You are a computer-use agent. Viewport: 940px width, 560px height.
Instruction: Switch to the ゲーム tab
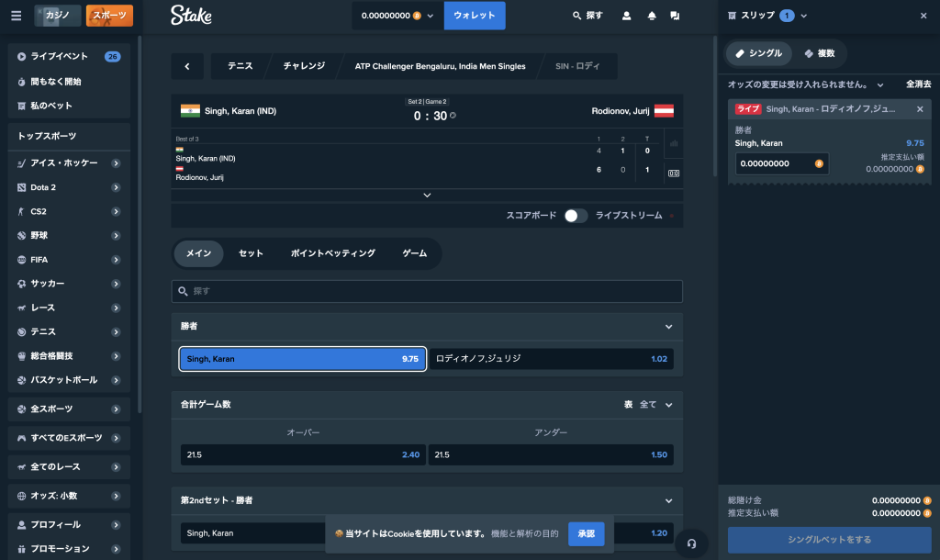click(415, 253)
